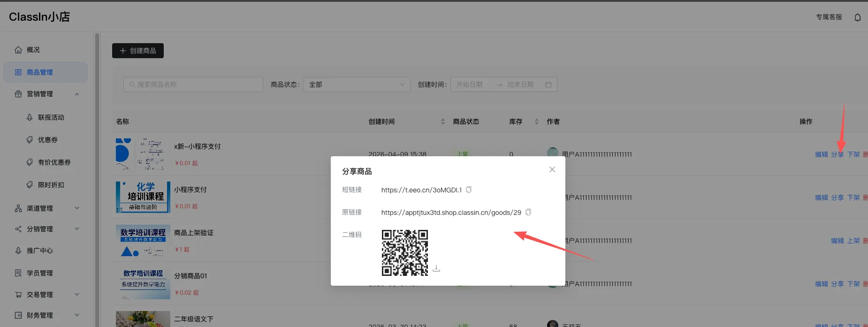This screenshot has height=327, width=868.
Task: Click the QR code in share dialog
Action: [405, 252]
